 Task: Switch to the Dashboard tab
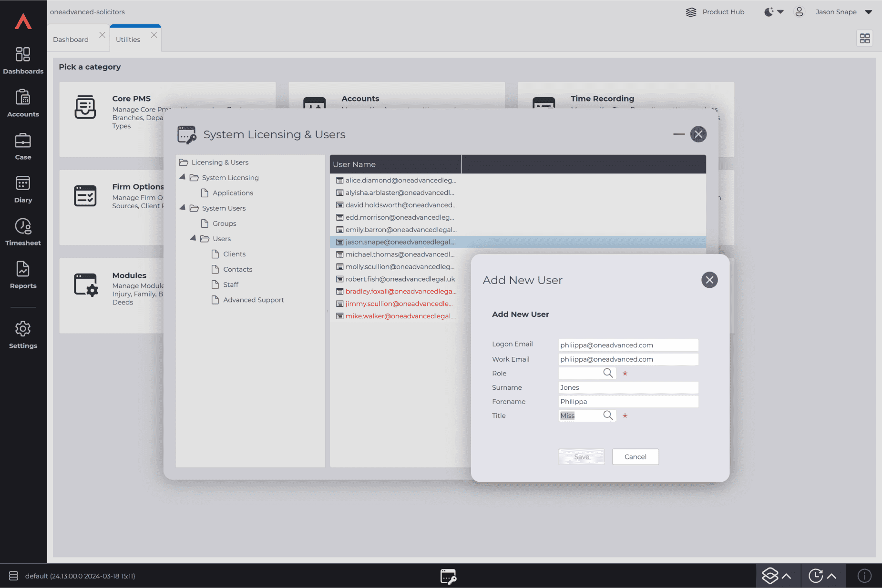71,40
